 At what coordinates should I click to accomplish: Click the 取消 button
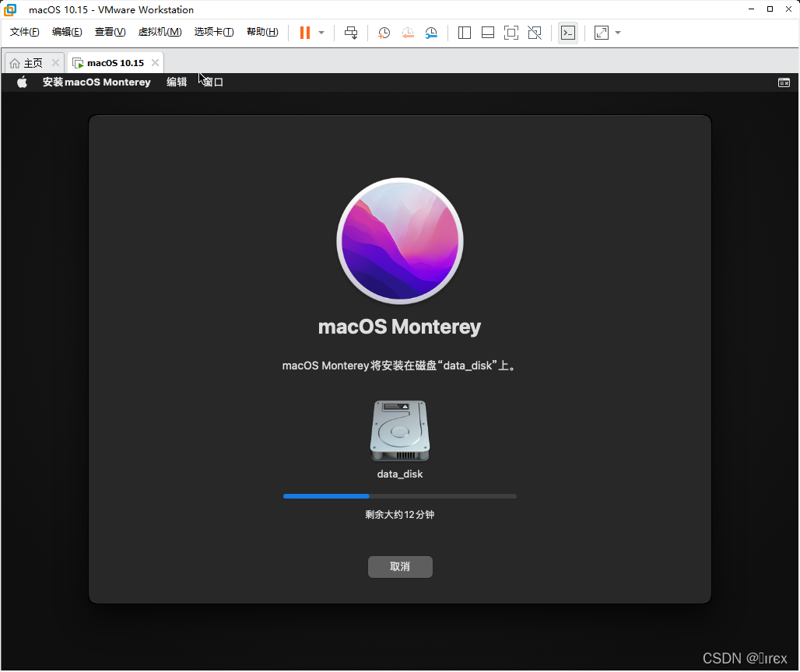400,566
